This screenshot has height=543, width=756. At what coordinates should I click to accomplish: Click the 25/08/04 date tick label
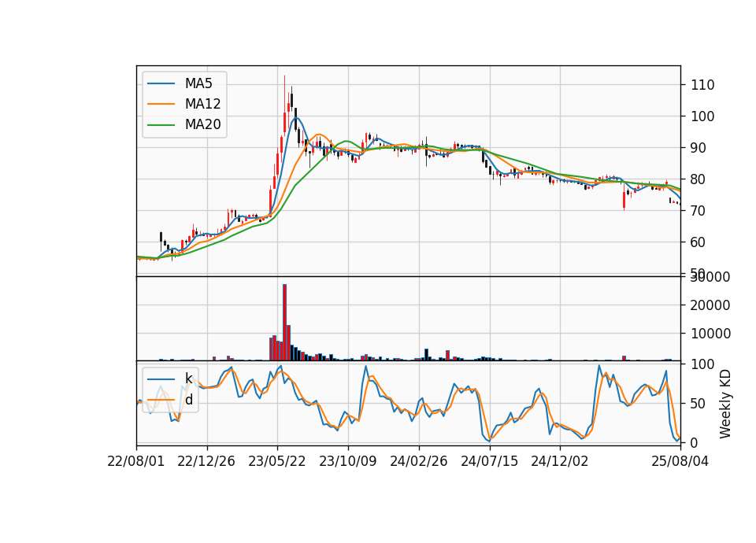[x=680, y=461]
